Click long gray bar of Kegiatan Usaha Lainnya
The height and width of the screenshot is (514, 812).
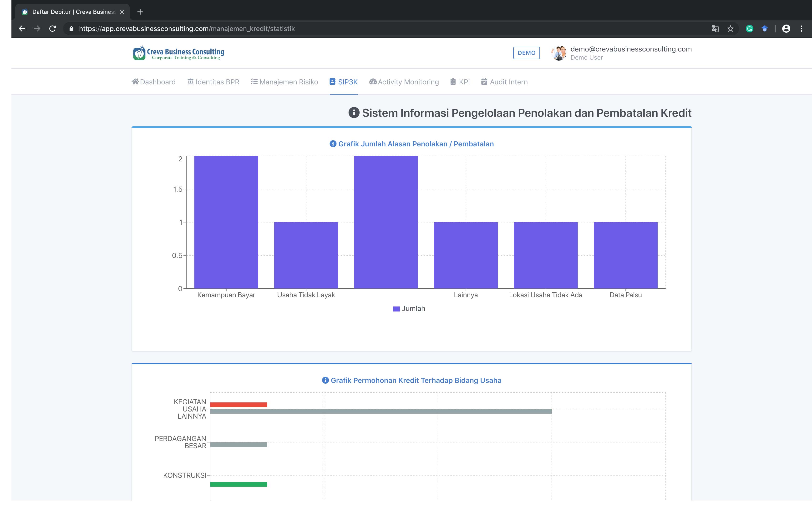pos(381,411)
